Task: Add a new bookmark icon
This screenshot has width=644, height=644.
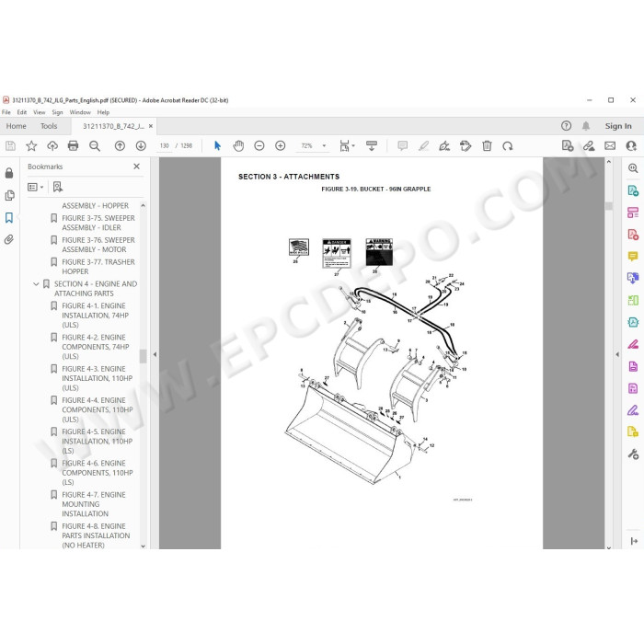Action: [x=57, y=187]
